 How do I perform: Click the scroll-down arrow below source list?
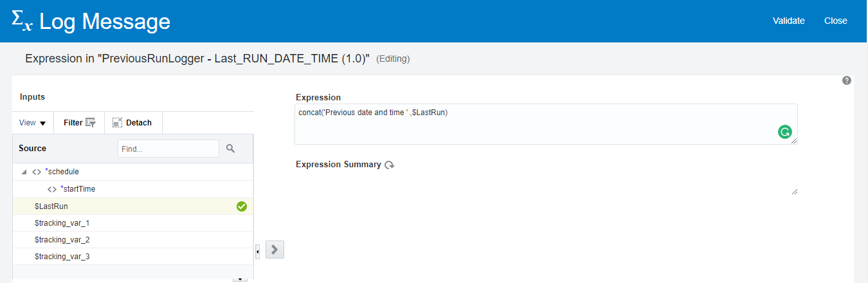pyautogui.click(x=240, y=279)
